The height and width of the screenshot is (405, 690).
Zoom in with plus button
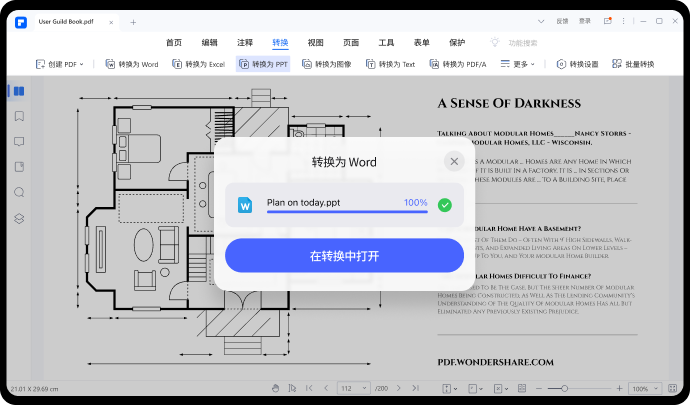pyautogui.click(x=619, y=388)
